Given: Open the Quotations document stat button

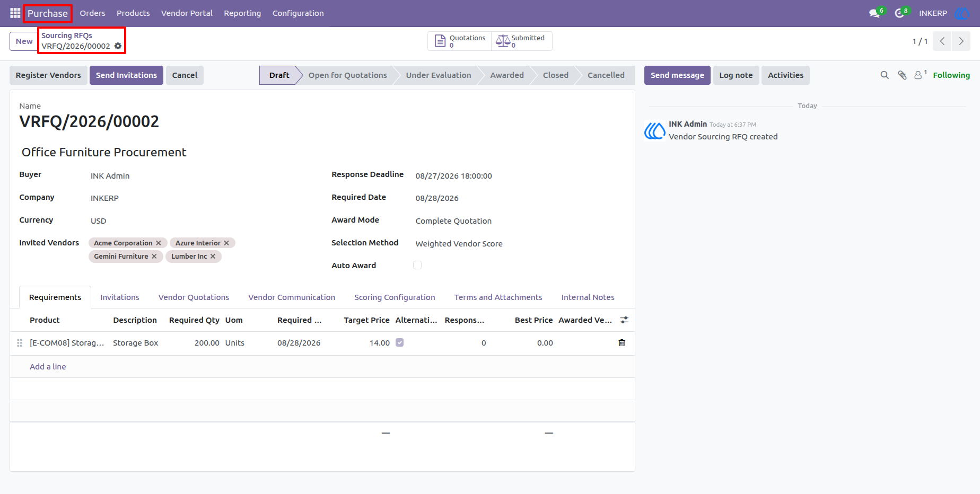Looking at the screenshot, I should tap(460, 41).
